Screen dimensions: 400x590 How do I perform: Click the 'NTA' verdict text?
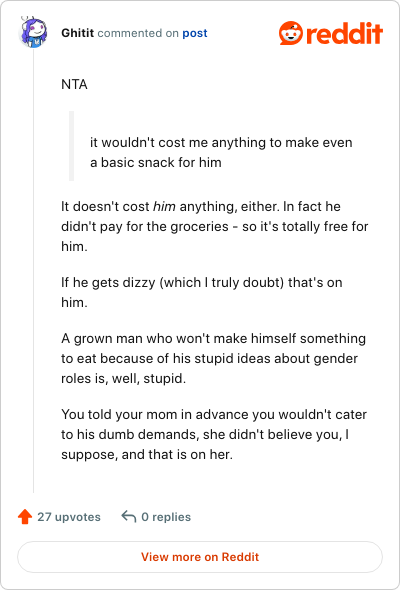point(75,84)
